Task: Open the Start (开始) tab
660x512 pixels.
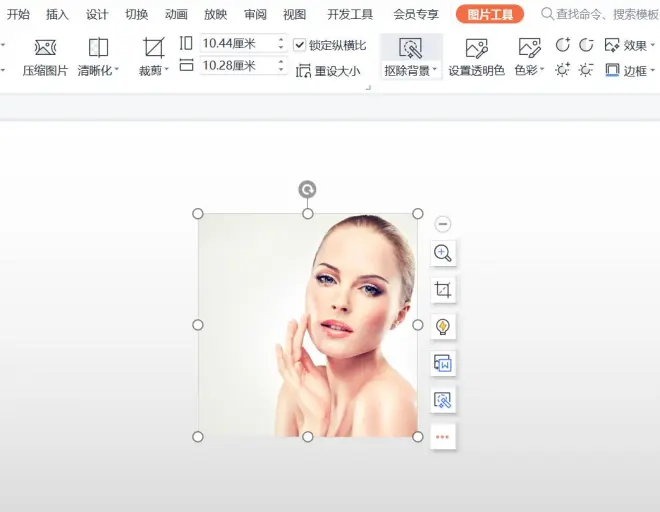Action: click(x=18, y=14)
